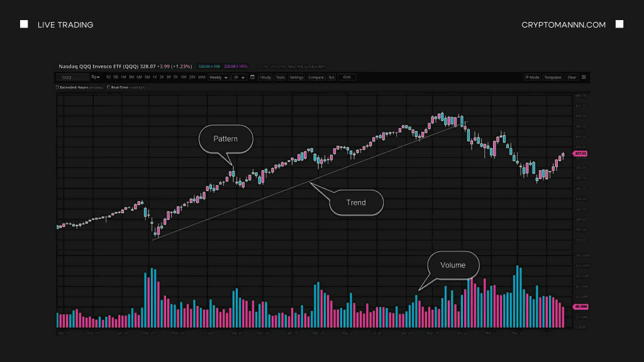The width and height of the screenshot is (644, 362).
Task: Expand the Weekly interval dropdown
Action: click(x=218, y=77)
